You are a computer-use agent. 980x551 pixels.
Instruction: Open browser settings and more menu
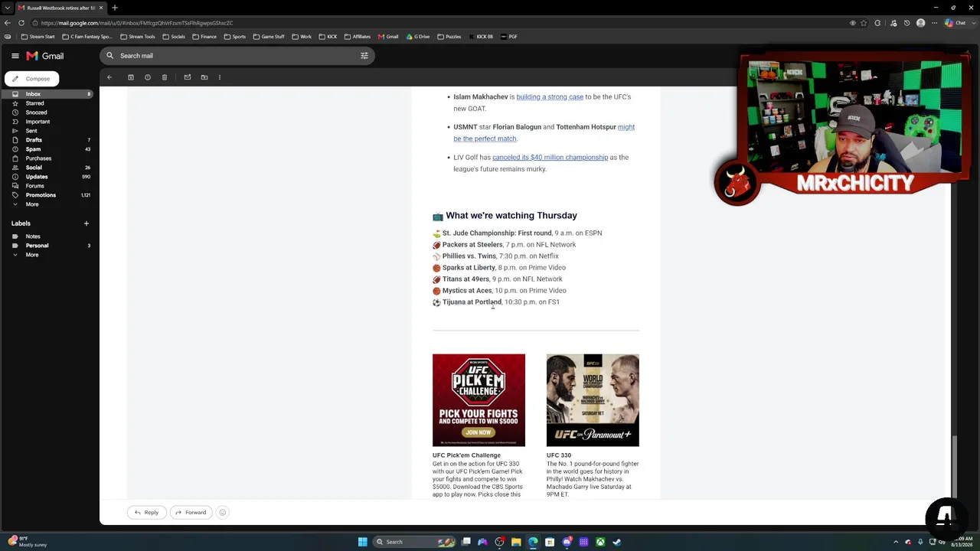[x=934, y=23]
